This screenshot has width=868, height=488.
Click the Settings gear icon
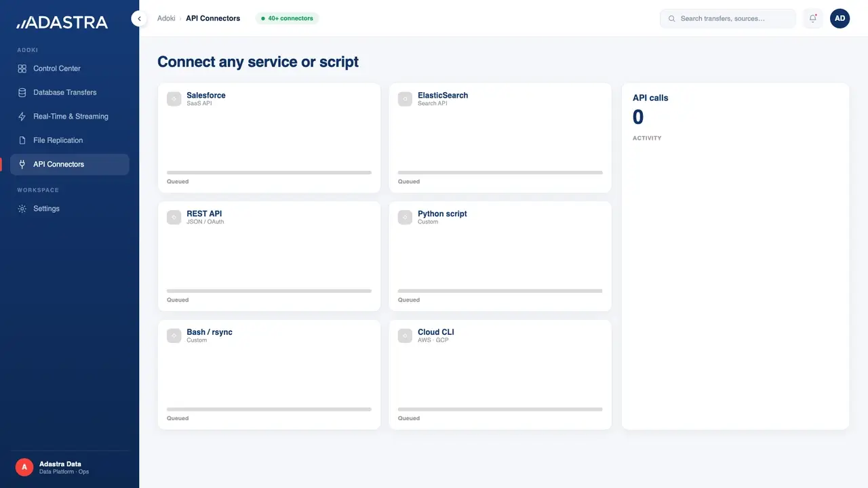tap(22, 209)
